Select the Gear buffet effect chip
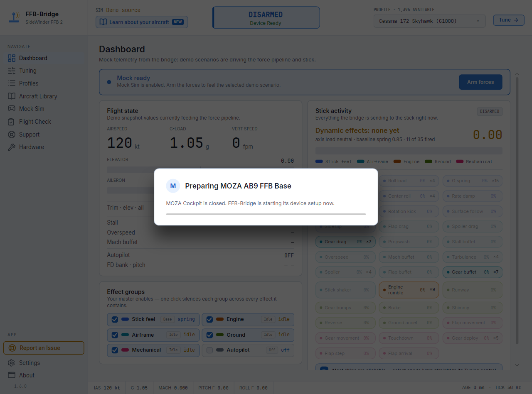 [473, 272]
